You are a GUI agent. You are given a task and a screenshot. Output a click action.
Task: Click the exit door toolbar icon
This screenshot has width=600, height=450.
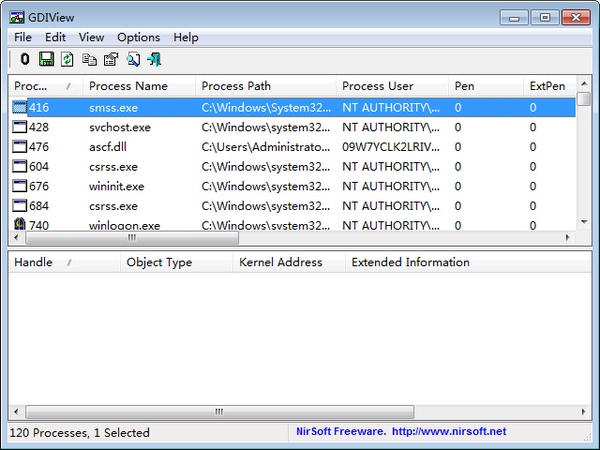pos(154,60)
